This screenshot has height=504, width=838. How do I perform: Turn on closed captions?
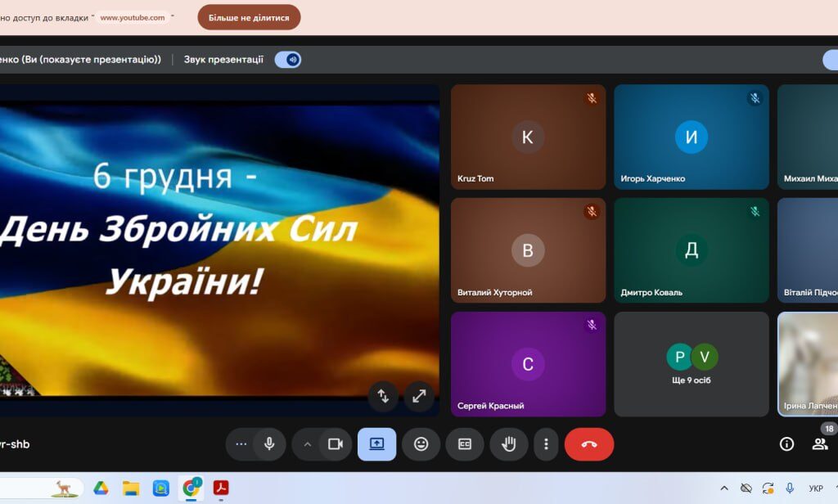coord(465,444)
